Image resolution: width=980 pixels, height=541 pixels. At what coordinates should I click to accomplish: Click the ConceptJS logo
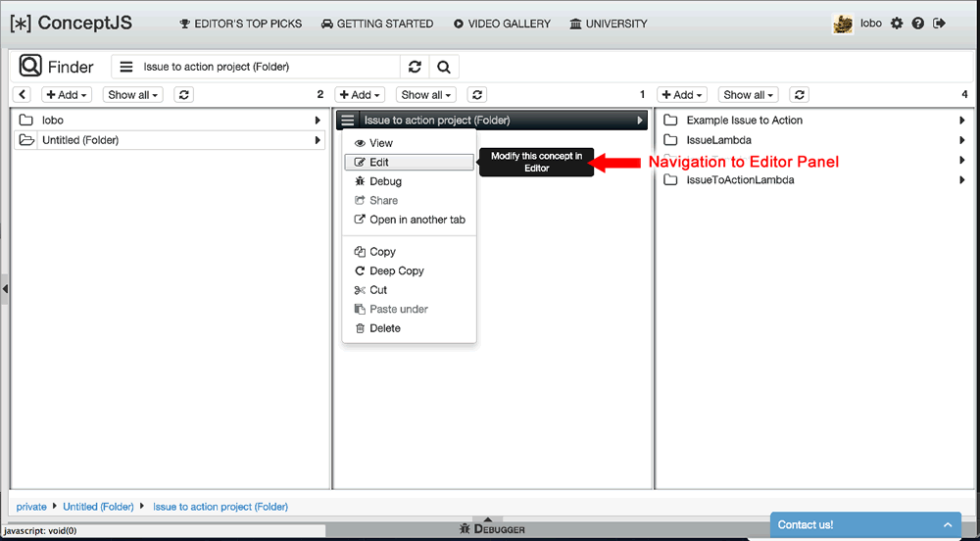[x=71, y=24]
